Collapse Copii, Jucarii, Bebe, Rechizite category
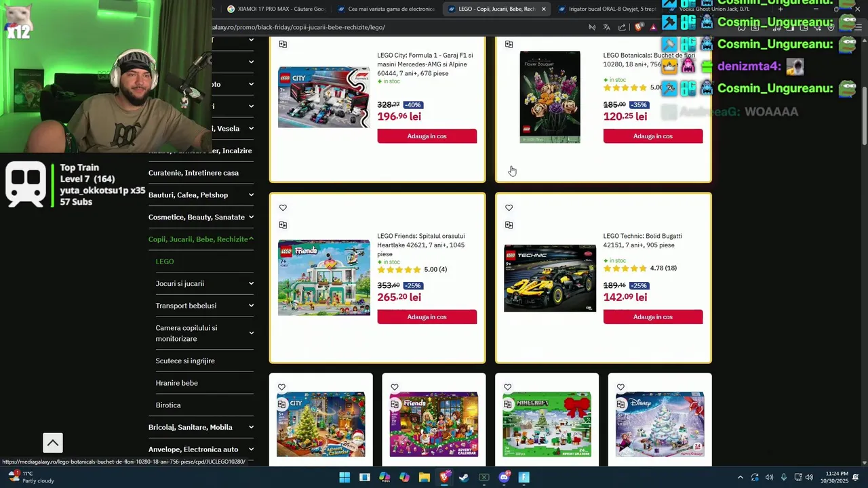This screenshot has height=488, width=868. [251, 239]
